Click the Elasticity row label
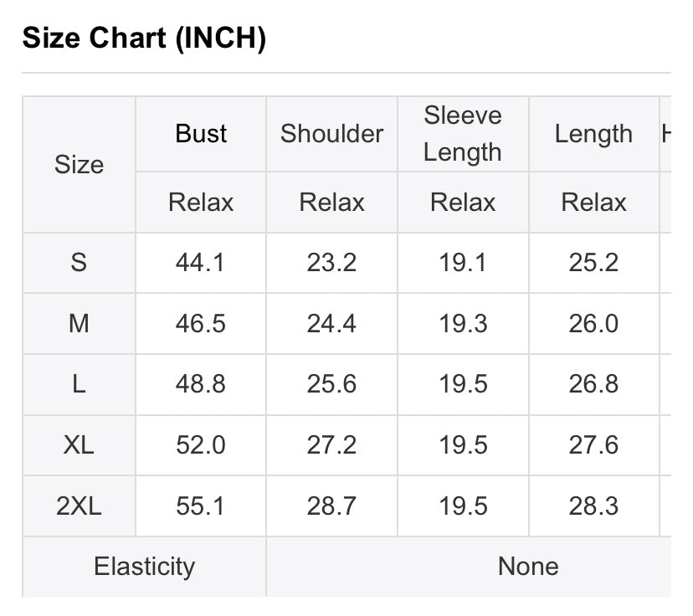The height and width of the screenshot is (616, 693). [144, 567]
